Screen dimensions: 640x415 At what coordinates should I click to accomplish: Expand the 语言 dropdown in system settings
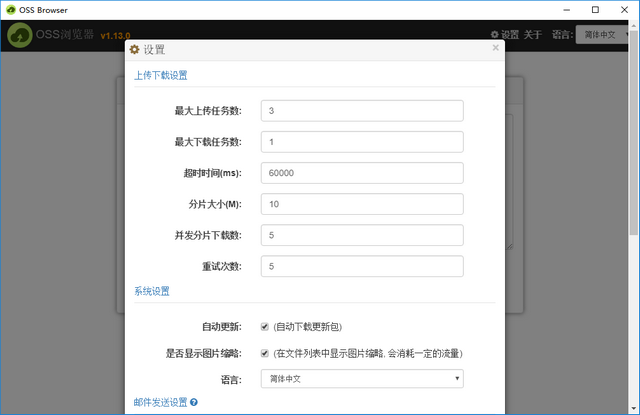coord(362,379)
